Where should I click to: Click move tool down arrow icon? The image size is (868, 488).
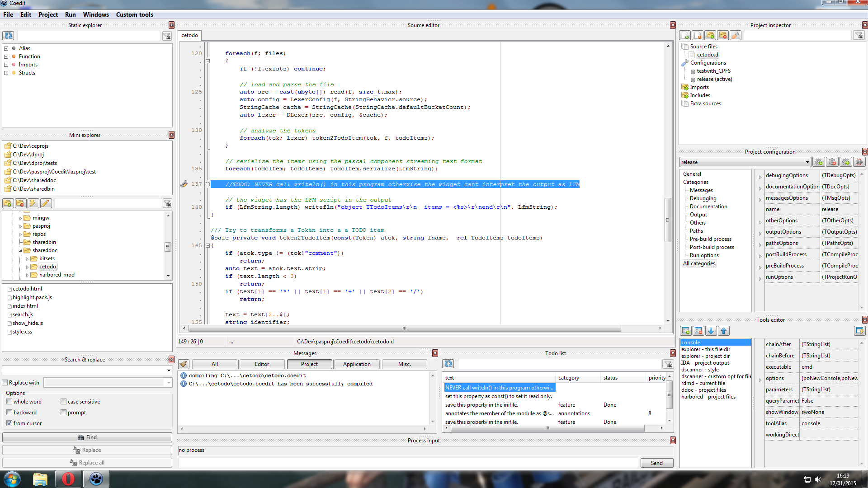[x=711, y=331]
